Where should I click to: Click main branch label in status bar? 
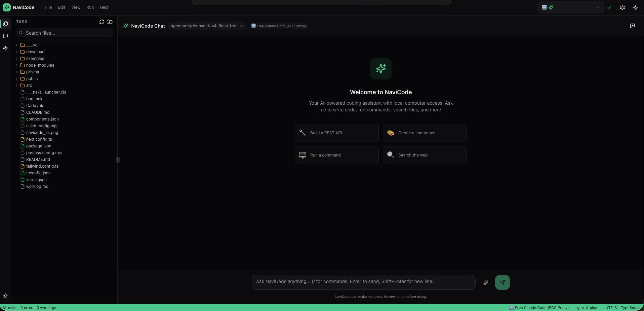click(x=12, y=308)
